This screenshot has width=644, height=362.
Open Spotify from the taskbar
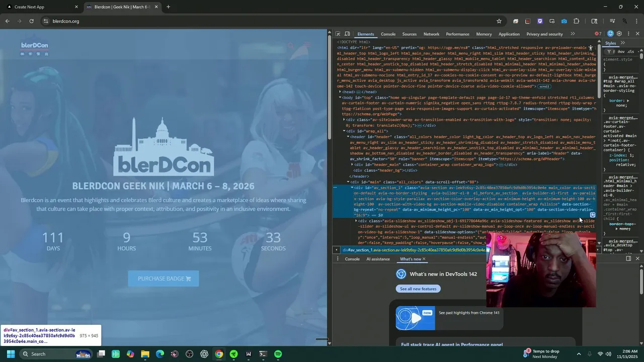pos(278,354)
